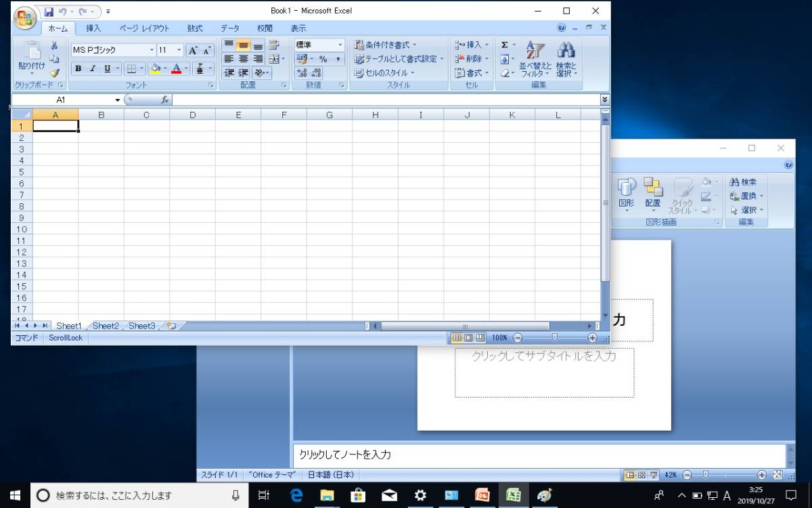Screen dimensions: 812x508
Task: Open the 校閲 (Review) tab
Action: pyautogui.click(x=265, y=28)
